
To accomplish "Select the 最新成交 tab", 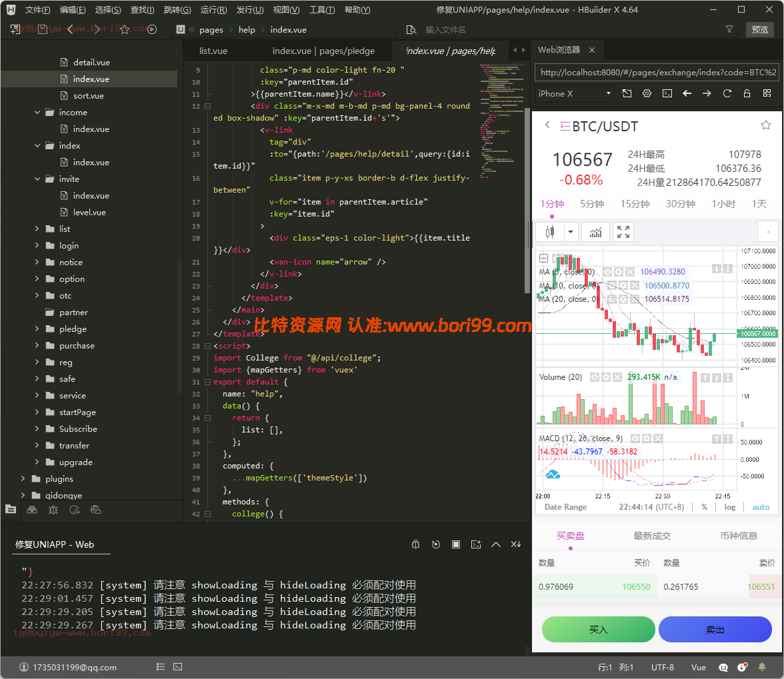I will pyautogui.click(x=652, y=536).
